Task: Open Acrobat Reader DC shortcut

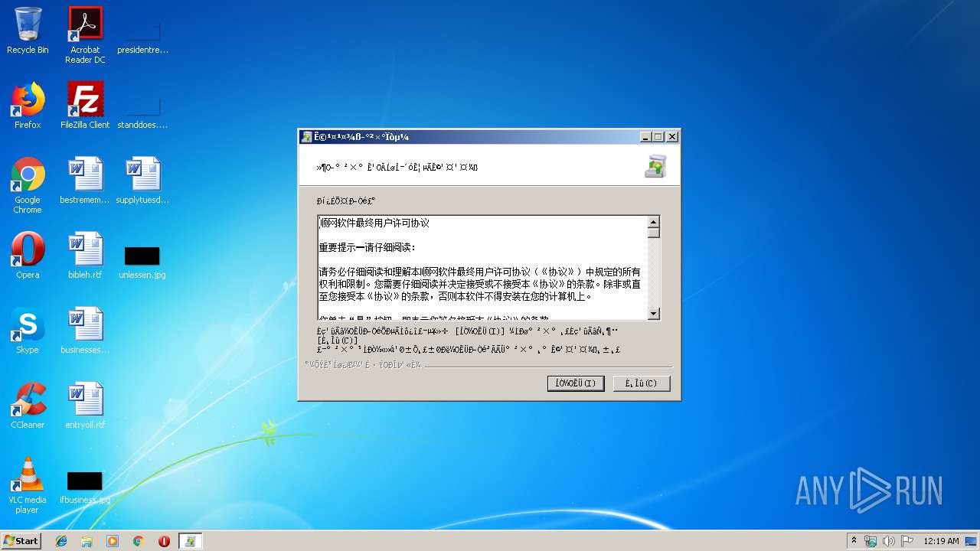Action: click(85, 35)
